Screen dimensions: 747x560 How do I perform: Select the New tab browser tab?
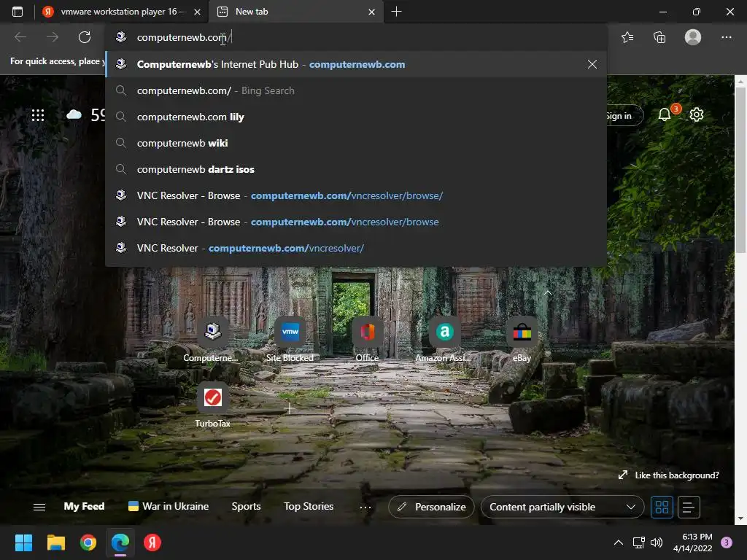tap(295, 12)
